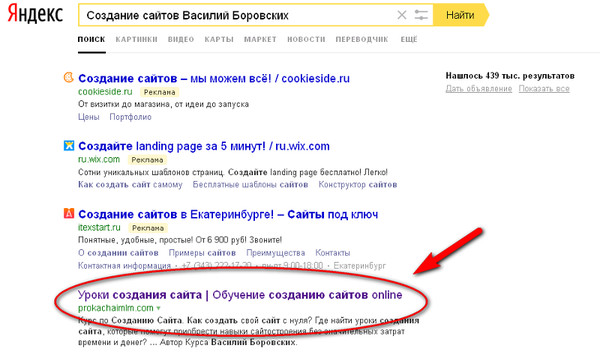Switch to the Видео tab
The height and width of the screenshot is (360, 600).
(x=181, y=39)
